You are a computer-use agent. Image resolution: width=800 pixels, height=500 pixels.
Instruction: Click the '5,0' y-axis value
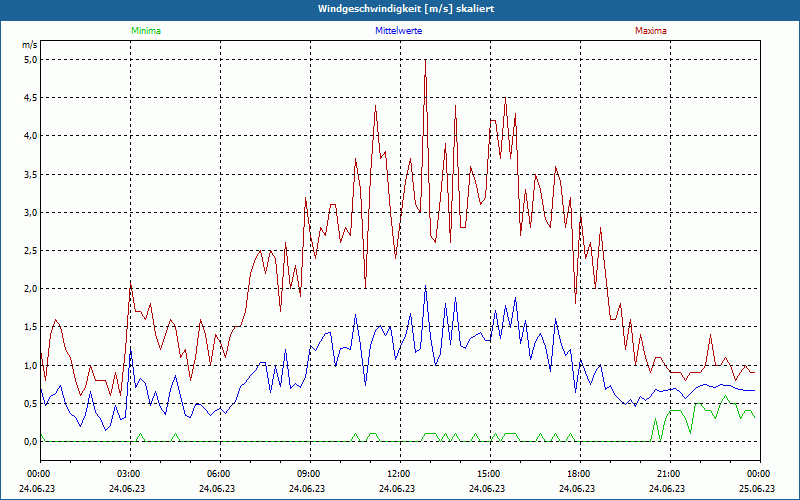click(31, 60)
